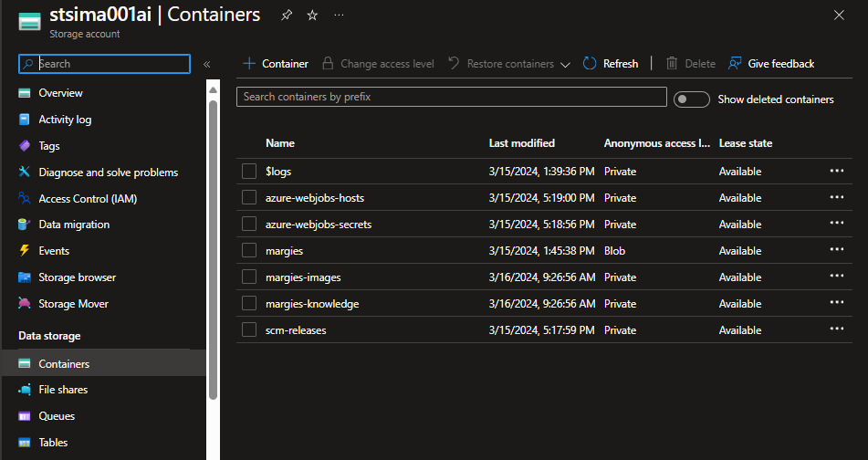Refresh the containers list
868x460 pixels.
[x=611, y=64]
